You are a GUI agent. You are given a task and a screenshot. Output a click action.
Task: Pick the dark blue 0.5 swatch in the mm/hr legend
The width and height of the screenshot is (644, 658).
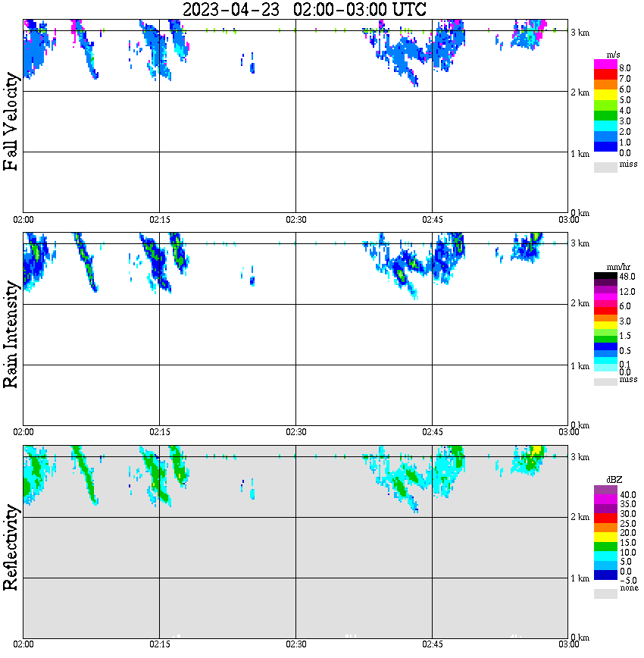click(x=605, y=346)
